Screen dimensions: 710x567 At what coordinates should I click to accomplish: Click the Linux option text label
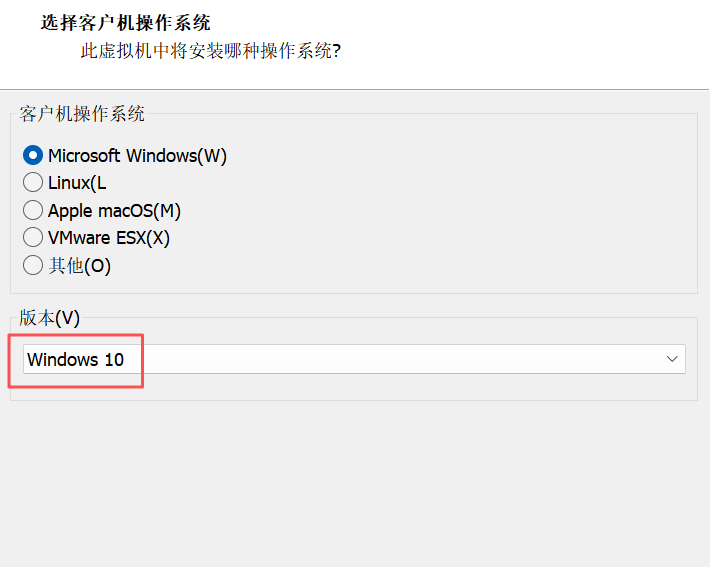(x=77, y=183)
